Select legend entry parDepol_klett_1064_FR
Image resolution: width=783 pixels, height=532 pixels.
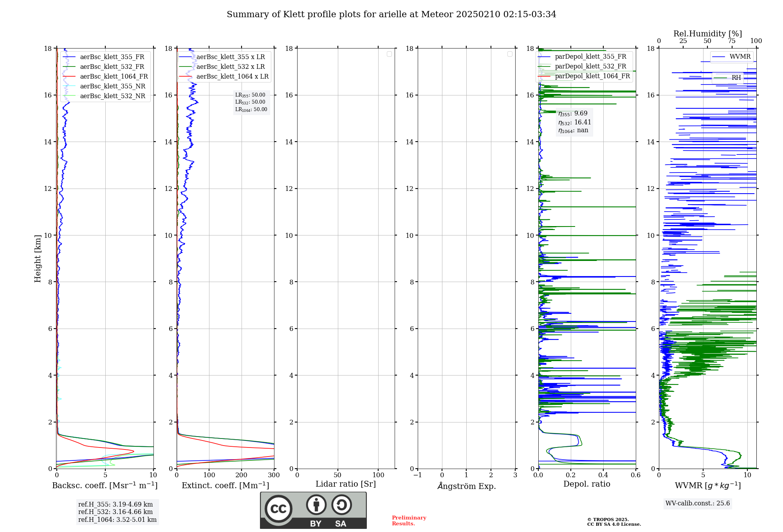(585, 76)
